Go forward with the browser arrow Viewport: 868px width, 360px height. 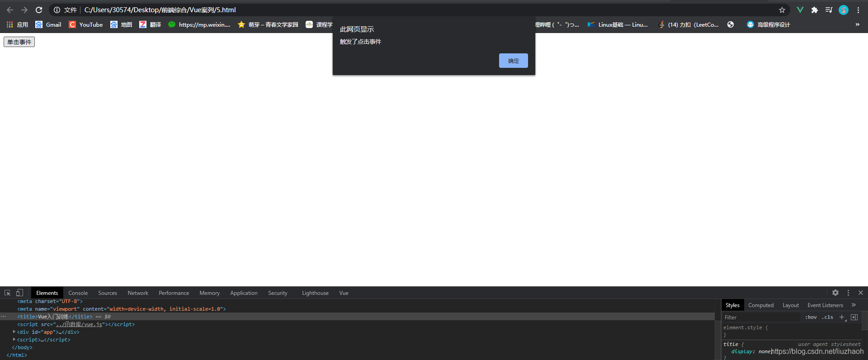24,10
